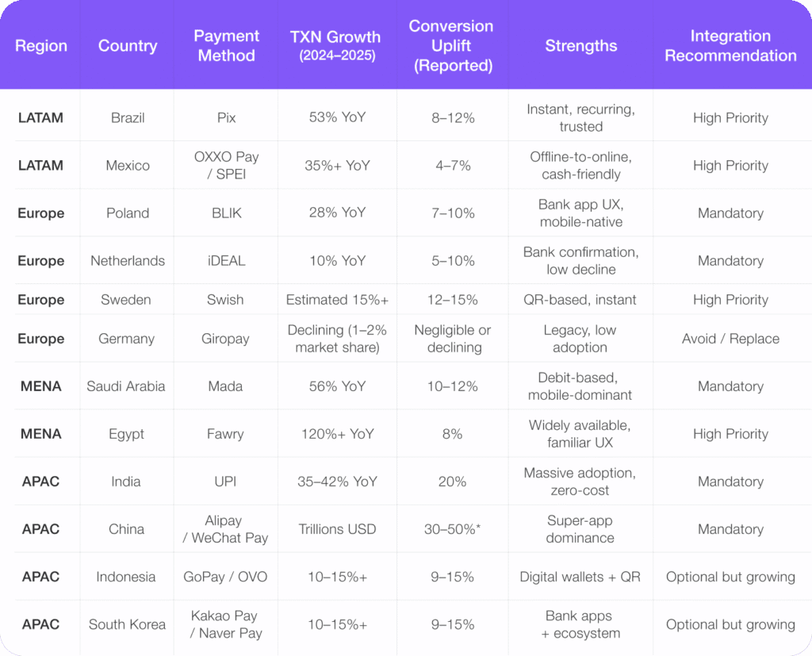Select the OXXO Pay / SPEI cell
Image resolution: width=812 pixels, height=656 pixels.
pyautogui.click(x=226, y=165)
